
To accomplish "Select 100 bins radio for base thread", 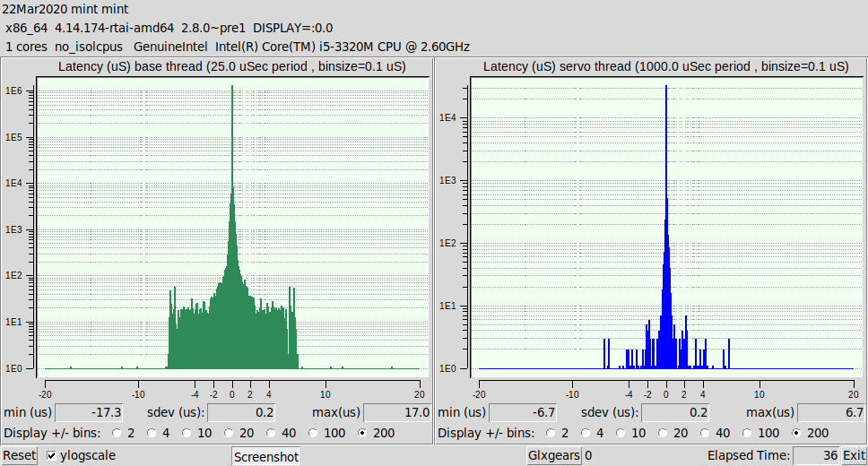I will click(x=313, y=433).
